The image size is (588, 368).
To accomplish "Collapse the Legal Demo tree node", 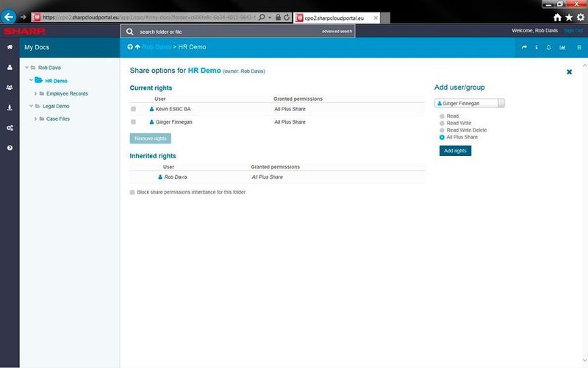I will click(x=31, y=106).
